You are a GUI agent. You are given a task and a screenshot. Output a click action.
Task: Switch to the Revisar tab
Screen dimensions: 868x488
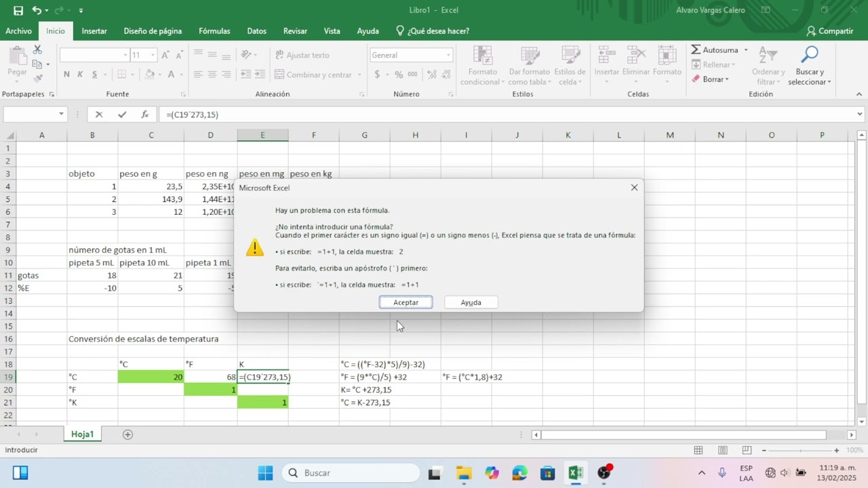pos(295,31)
